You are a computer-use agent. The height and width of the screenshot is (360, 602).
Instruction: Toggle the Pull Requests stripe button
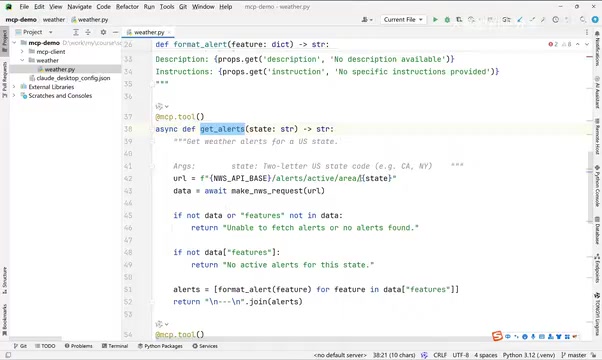pos(5,80)
